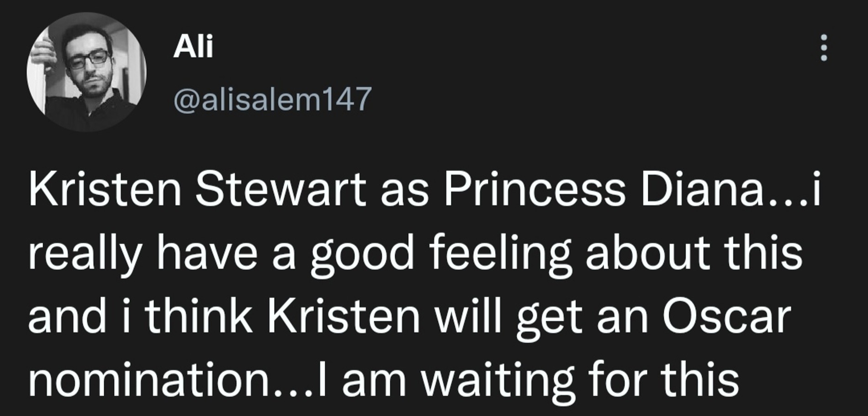Open the @alisalem147 handle
The image size is (868, 416).
pyautogui.click(x=272, y=99)
